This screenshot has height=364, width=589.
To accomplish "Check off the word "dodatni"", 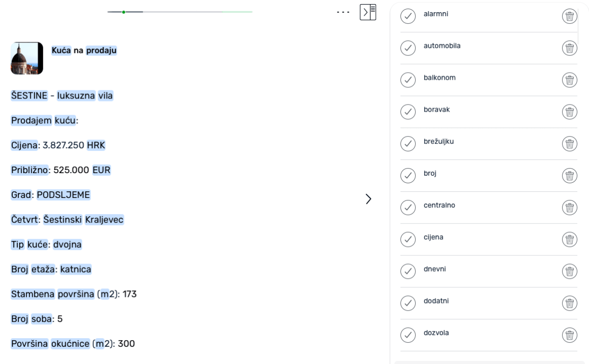I will [408, 303].
